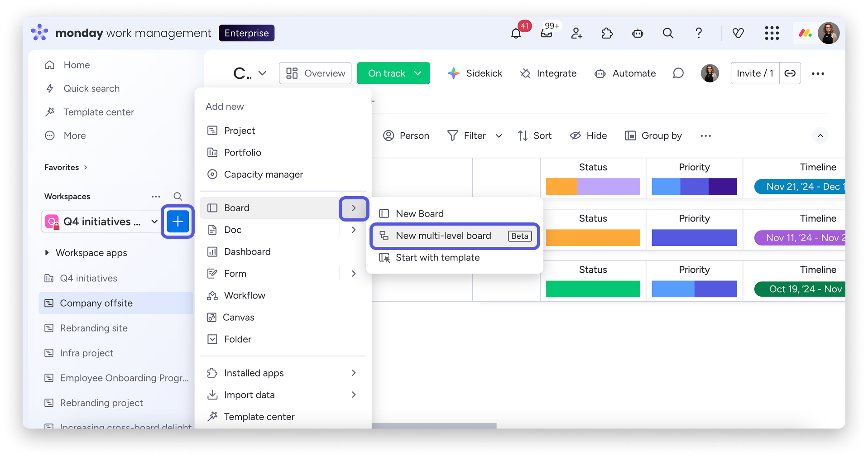The image size is (868, 458).
Task: Open the help question mark
Action: coord(699,33)
